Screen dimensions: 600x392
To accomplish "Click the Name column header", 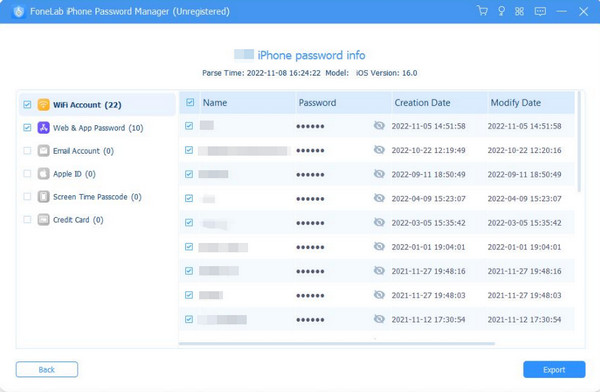I will point(247,103).
